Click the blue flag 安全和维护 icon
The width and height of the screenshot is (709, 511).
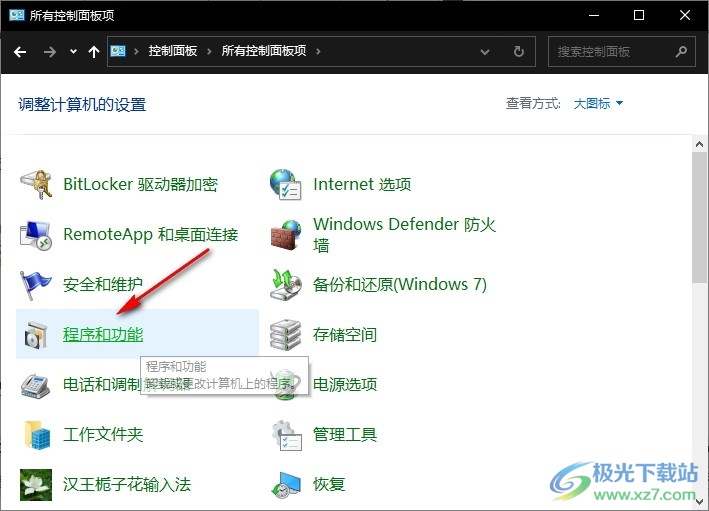(x=35, y=285)
